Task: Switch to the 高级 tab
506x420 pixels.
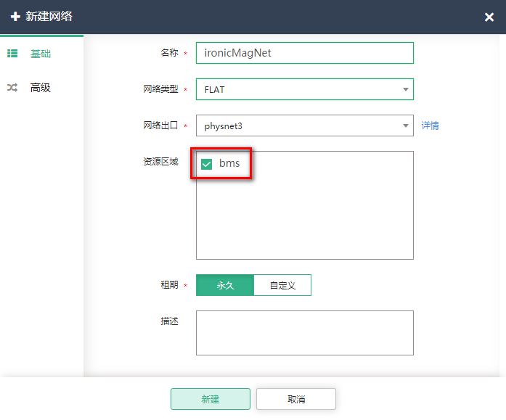Action: point(41,87)
